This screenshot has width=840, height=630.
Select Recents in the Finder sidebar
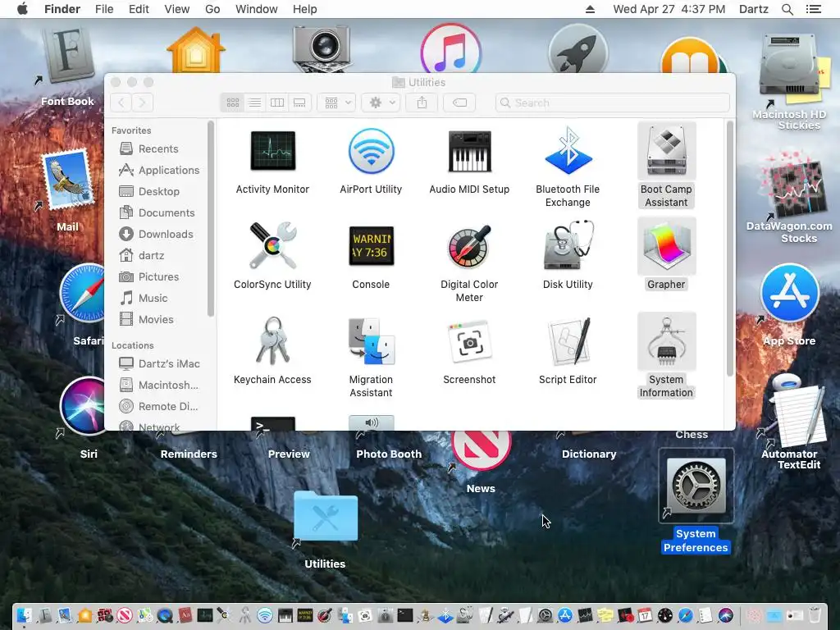[158, 148]
